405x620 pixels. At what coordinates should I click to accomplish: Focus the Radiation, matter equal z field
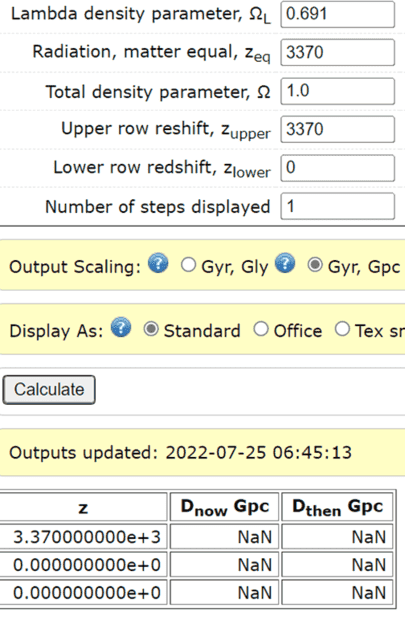point(338,52)
